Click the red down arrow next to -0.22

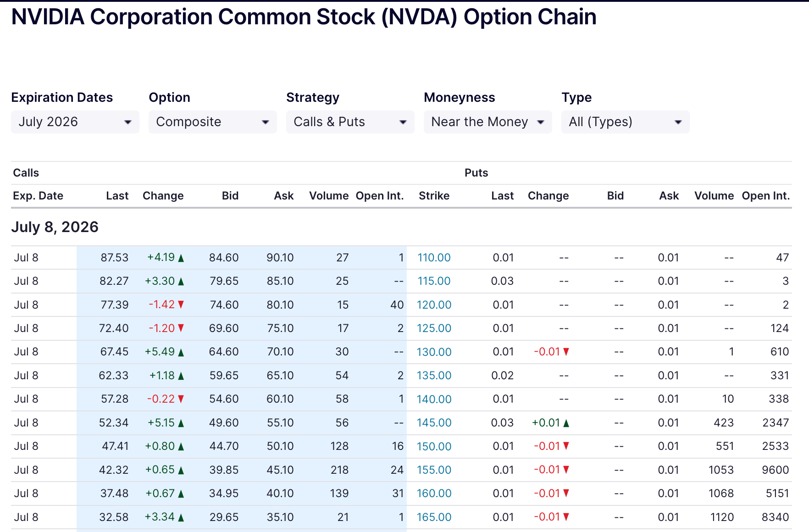tap(181, 399)
